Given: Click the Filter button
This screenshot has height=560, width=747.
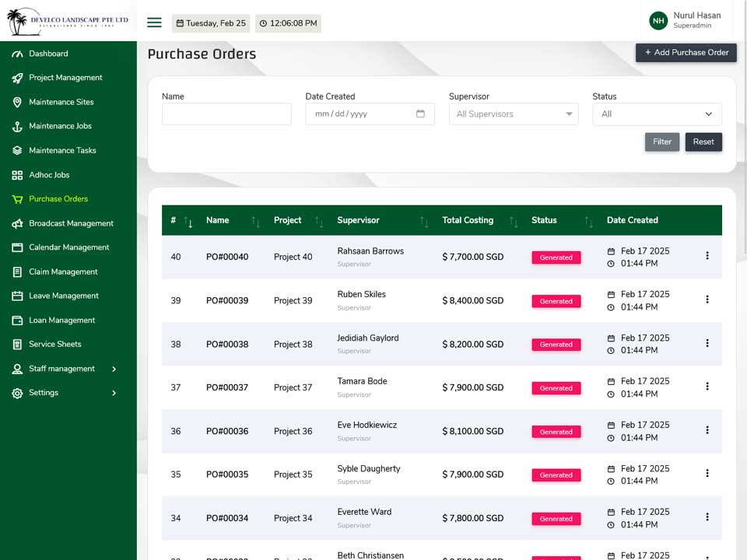Looking at the screenshot, I should [x=662, y=142].
